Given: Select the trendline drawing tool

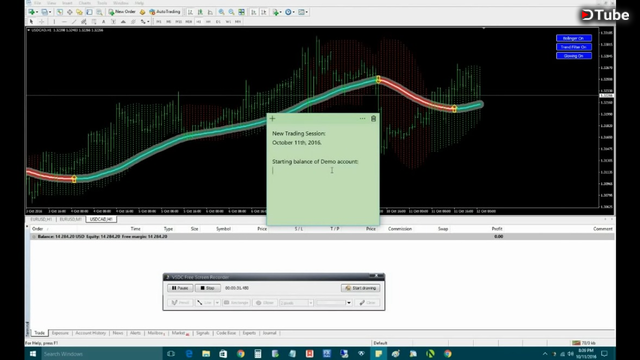Looking at the screenshot, I should (74, 22).
